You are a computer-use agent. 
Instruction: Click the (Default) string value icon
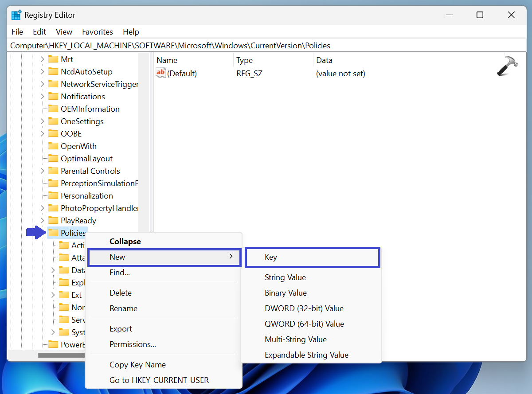[160, 73]
